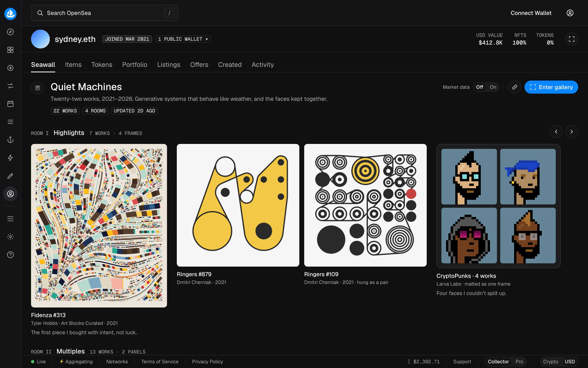Open the grid collections icon in sidebar
Viewport: 588px width, 368px height.
click(10, 50)
